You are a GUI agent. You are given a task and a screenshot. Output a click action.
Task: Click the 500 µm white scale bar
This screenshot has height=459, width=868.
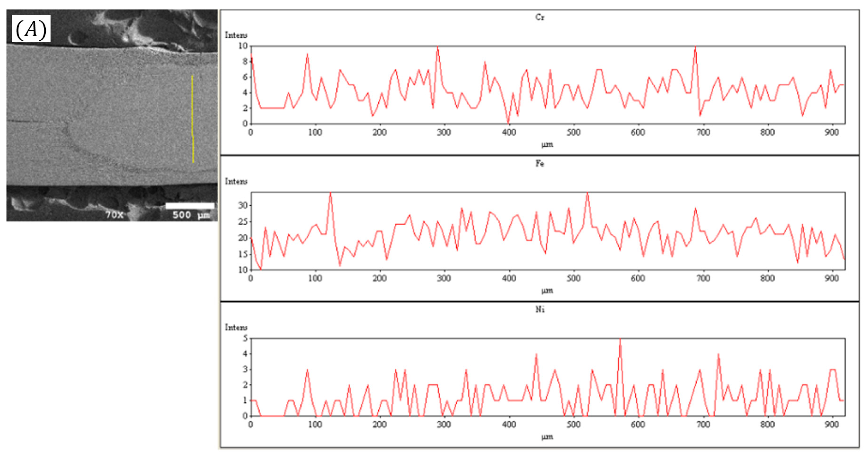click(x=190, y=206)
